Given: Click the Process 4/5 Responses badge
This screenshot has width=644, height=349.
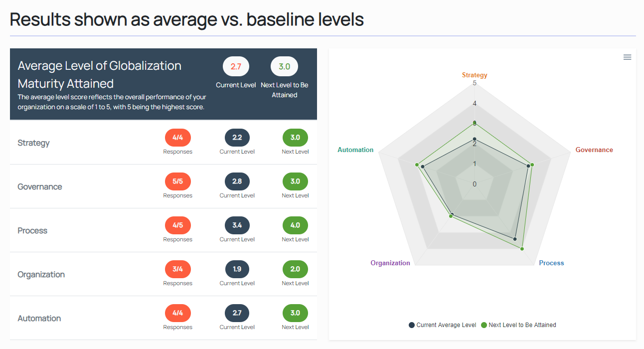Looking at the screenshot, I should tap(177, 225).
